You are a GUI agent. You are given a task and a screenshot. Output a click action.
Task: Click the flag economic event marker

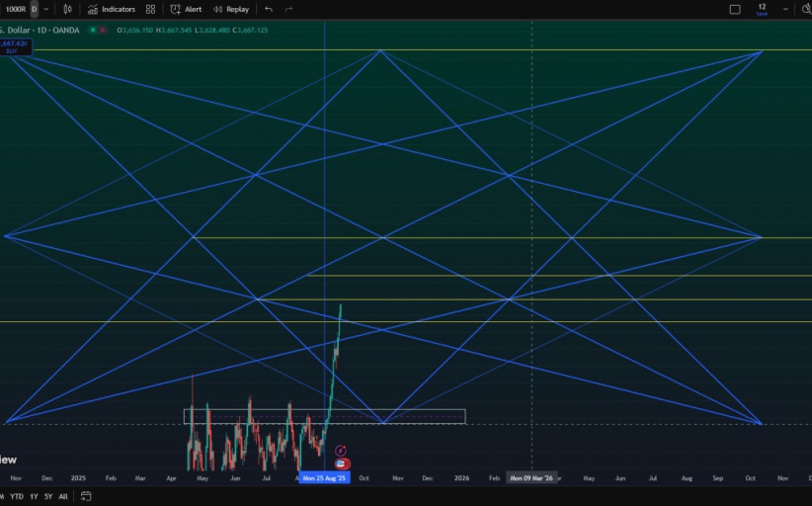[341, 464]
